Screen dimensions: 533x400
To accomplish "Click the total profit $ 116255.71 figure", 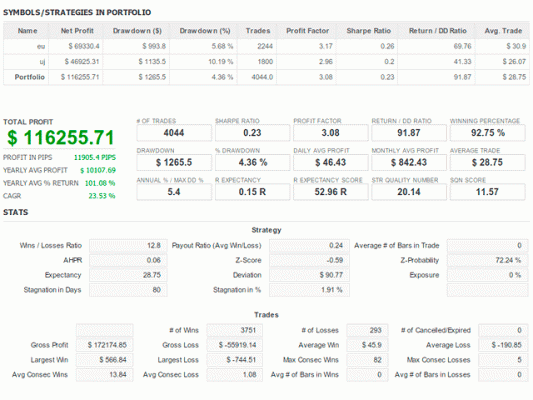I will click(61, 138).
